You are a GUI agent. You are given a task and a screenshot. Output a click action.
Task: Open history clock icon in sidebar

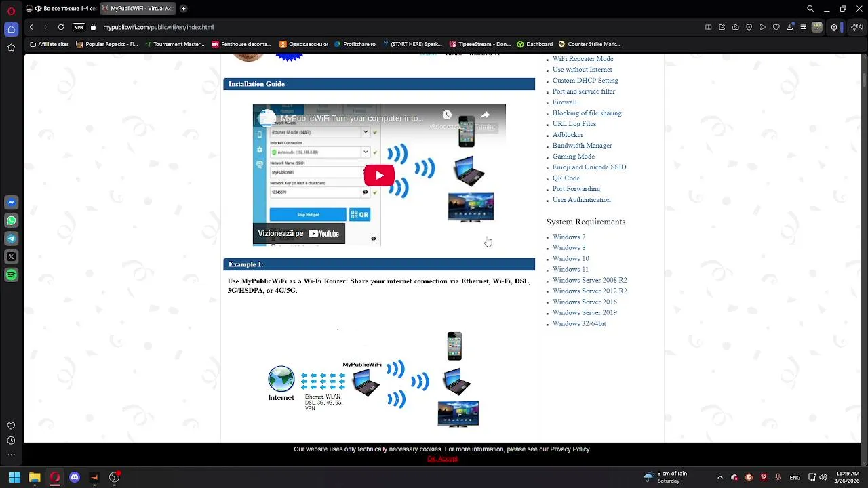(11, 441)
